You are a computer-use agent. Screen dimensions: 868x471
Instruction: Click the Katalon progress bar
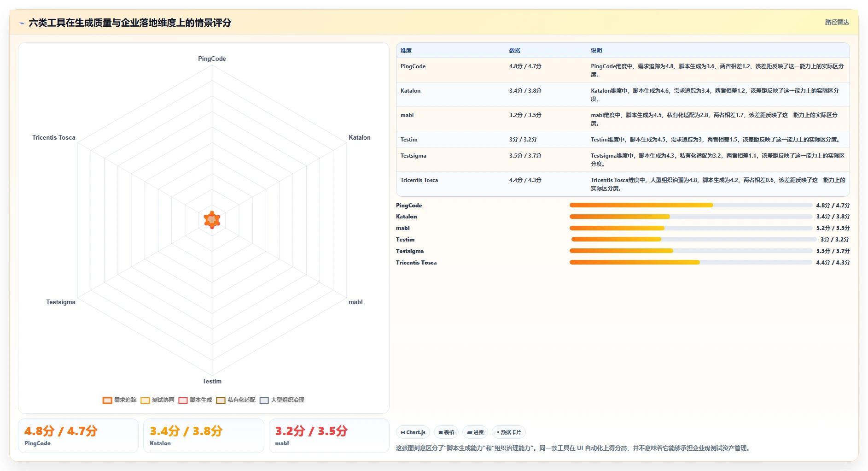(x=691, y=217)
